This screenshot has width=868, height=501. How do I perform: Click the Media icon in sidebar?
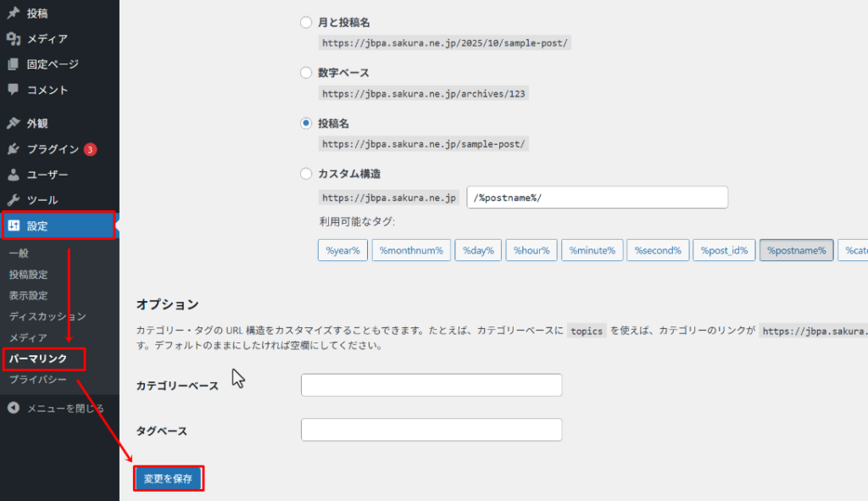tap(14, 39)
